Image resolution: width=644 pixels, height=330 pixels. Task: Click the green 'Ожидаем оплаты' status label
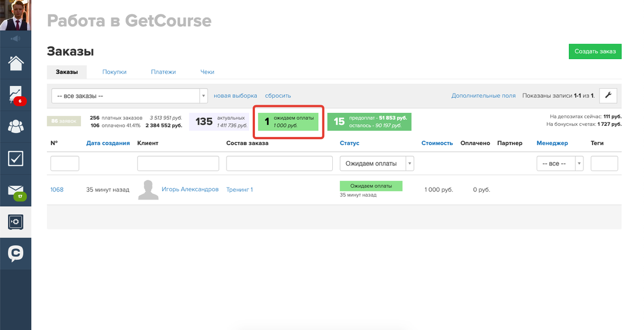[x=371, y=186]
